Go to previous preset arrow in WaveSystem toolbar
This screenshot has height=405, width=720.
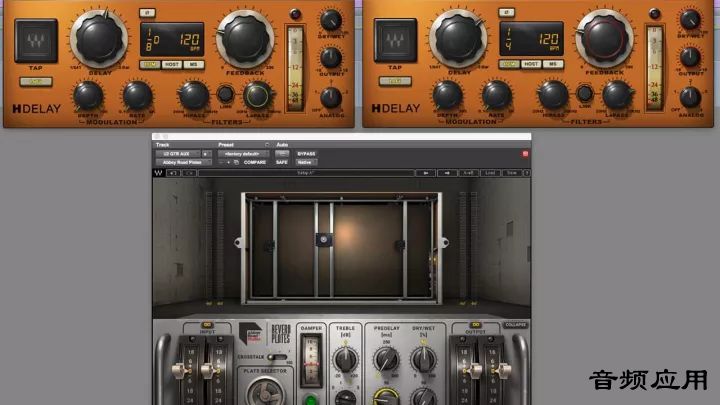coord(426,173)
